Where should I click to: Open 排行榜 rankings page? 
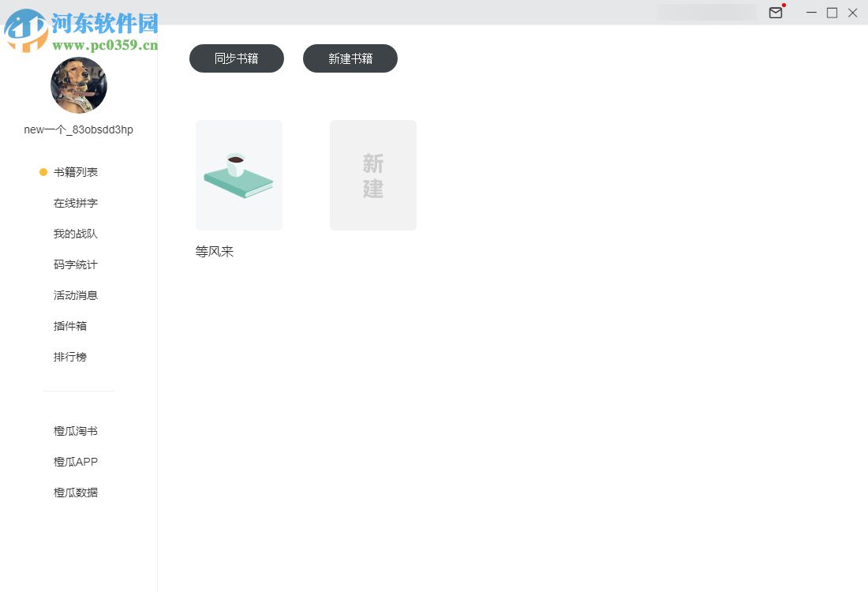click(x=69, y=357)
